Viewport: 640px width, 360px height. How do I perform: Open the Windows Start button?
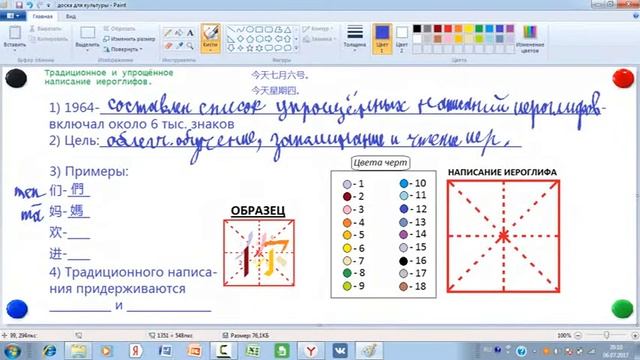12,351
